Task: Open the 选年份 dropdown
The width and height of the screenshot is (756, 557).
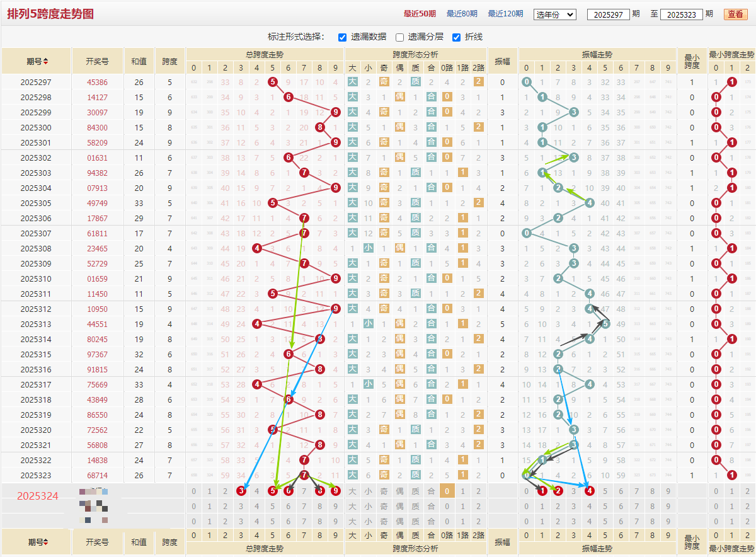Action: pos(555,14)
